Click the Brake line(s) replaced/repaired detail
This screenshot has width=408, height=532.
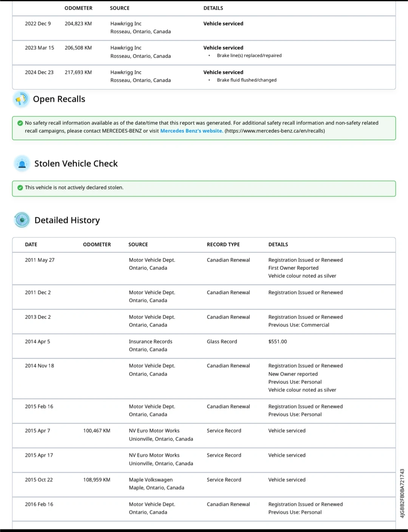(249, 56)
